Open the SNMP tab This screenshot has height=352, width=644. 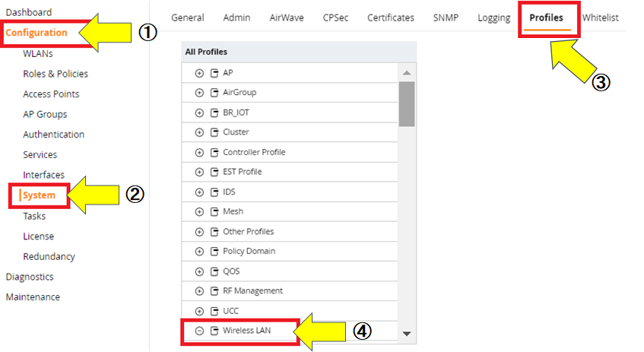point(446,17)
